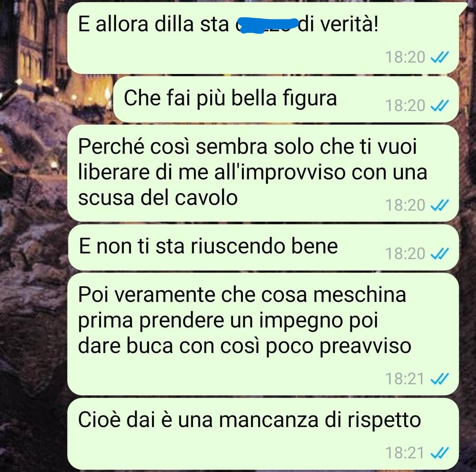Screen dimensions: 476x472
Task: Tap the 'Che fai più bella figura' message
Action: point(286,99)
